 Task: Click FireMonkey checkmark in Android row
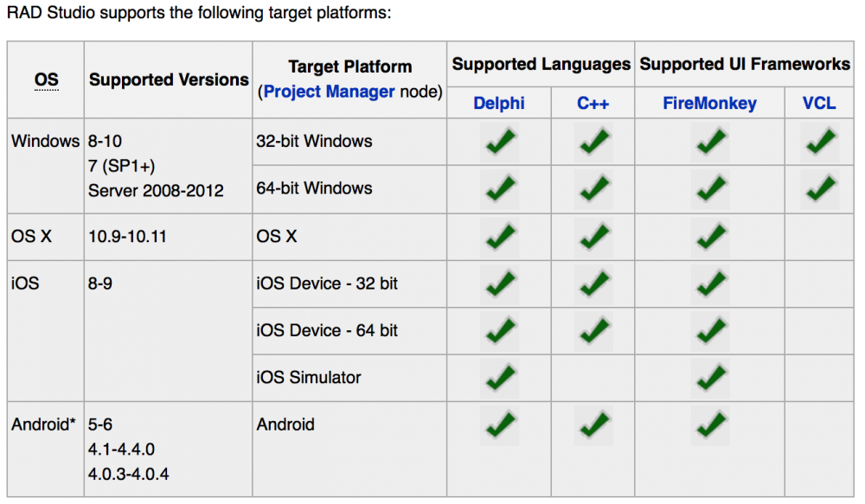click(710, 425)
